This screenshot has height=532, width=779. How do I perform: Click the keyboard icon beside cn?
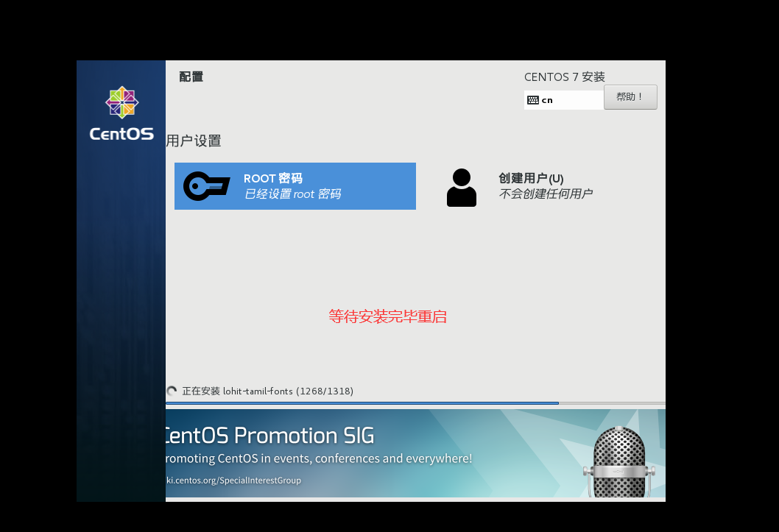click(x=533, y=100)
